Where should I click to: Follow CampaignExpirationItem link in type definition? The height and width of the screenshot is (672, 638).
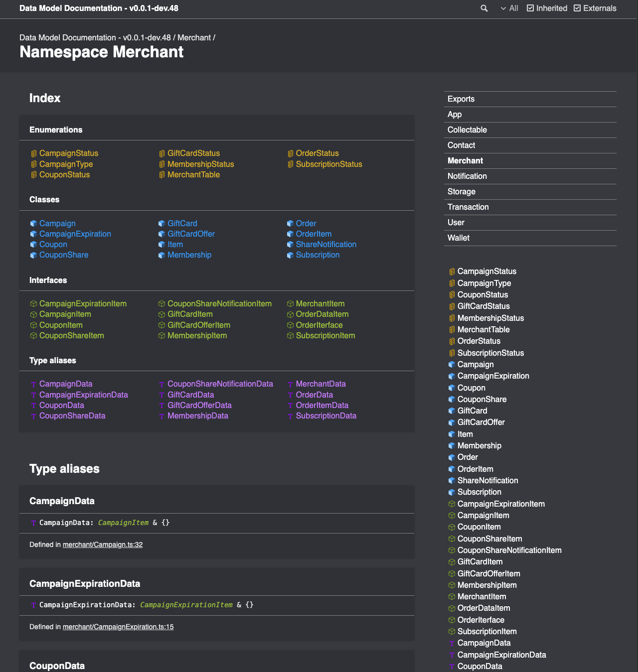pyautogui.click(x=186, y=605)
